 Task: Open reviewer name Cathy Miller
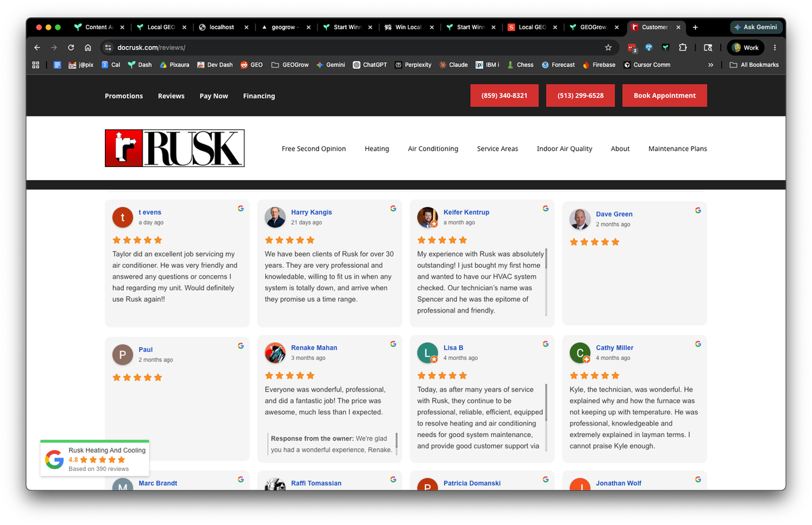click(614, 348)
